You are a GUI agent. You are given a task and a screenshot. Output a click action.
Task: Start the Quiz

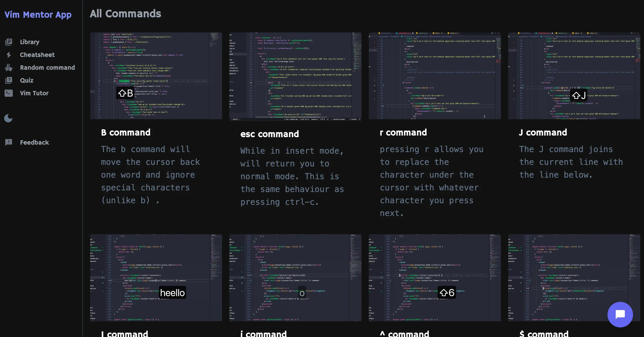27,80
